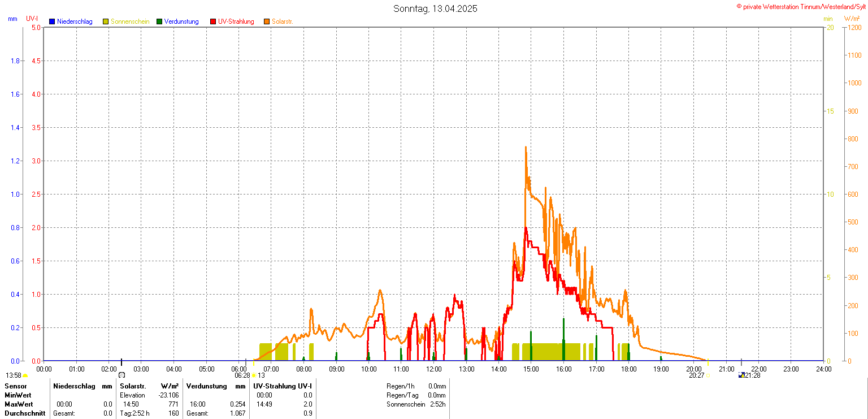This screenshot has width=868, height=419.
Task: Click the yellow Sonnenschein legend swatch
Action: (x=106, y=21)
